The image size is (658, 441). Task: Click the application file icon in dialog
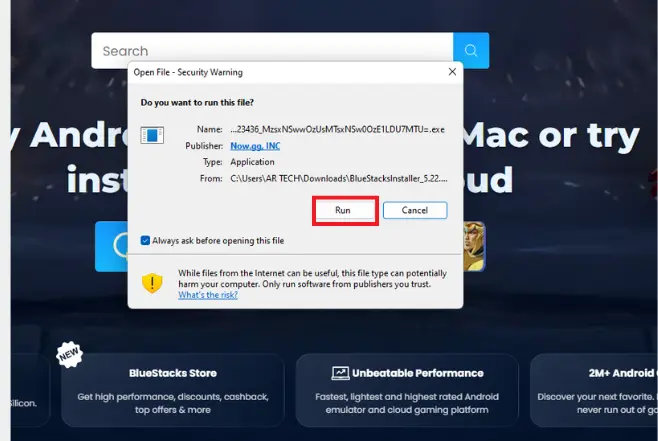tap(152, 135)
